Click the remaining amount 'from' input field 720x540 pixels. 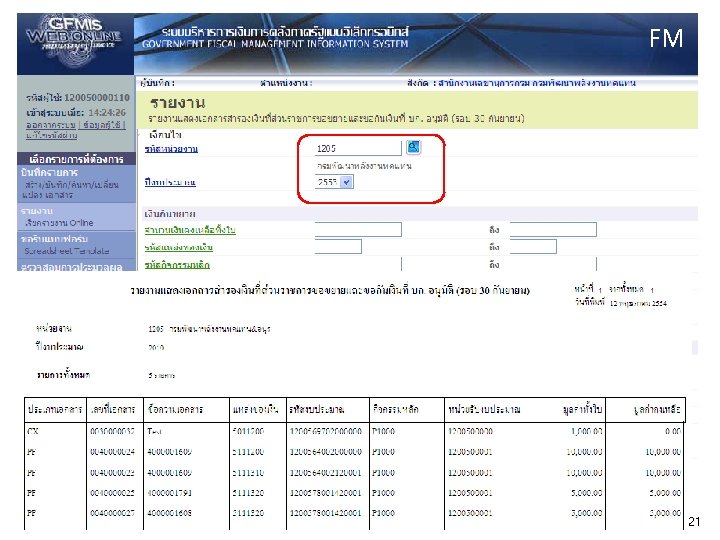[x=358, y=229]
